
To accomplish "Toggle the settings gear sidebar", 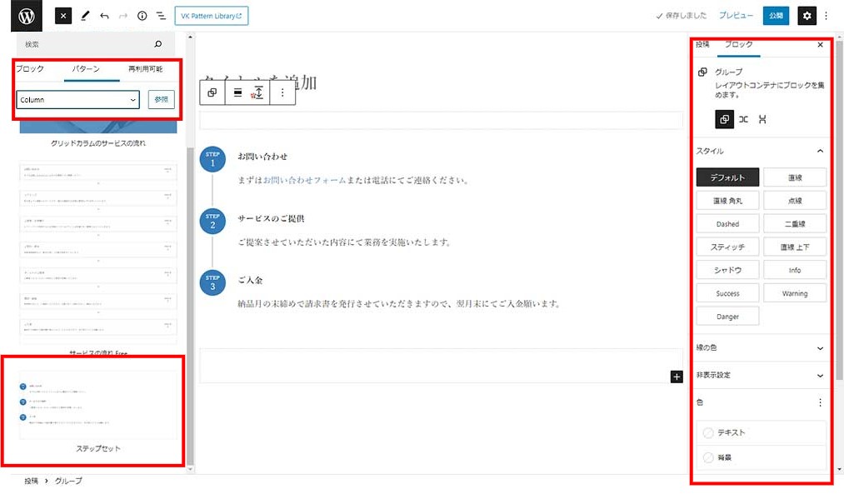I will tap(806, 16).
